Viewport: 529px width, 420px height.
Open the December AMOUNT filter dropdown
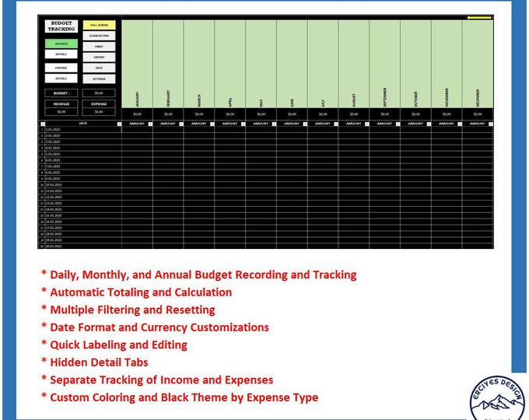(491, 124)
